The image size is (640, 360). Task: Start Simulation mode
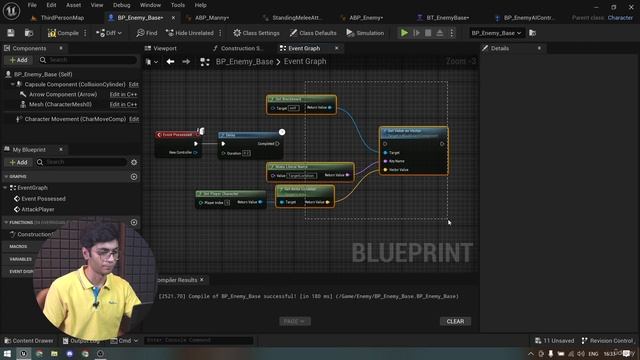[365, 33]
